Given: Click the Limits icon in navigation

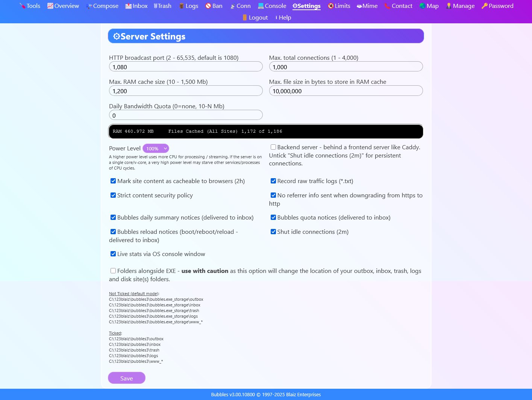Looking at the screenshot, I should [x=330, y=6].
